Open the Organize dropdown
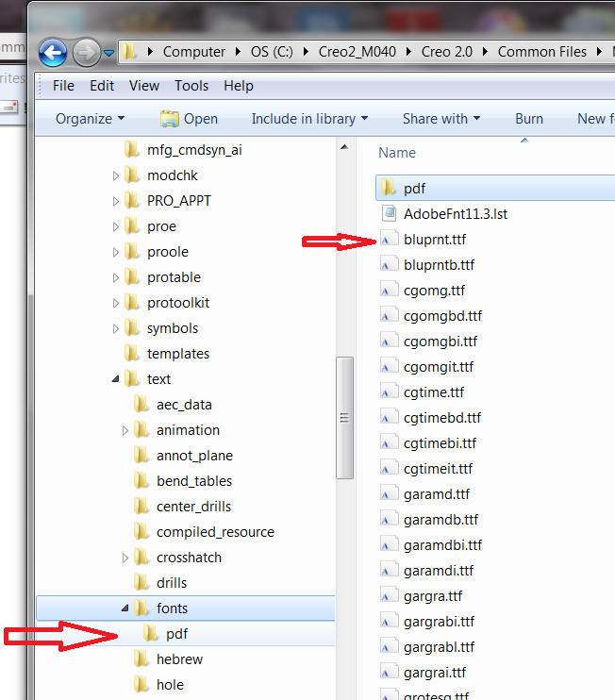This screenshot has width=615, height=700. click(90, 119)
